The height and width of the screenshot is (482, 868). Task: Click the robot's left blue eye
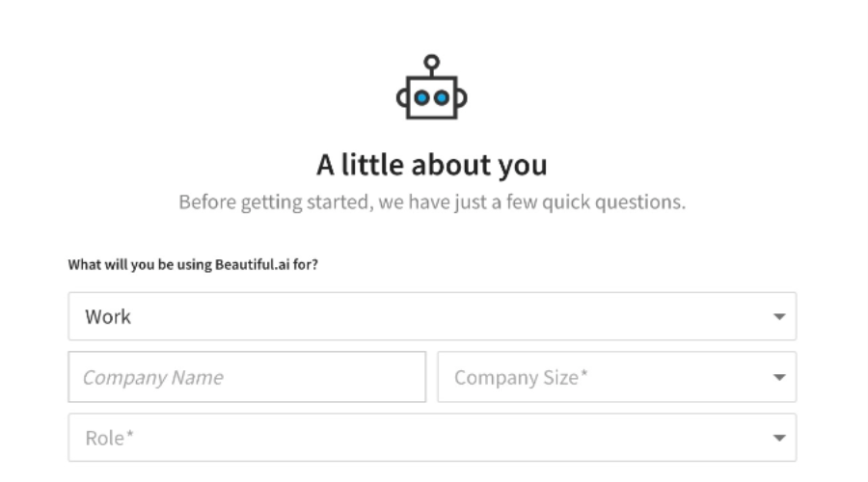tap(421, 98)
